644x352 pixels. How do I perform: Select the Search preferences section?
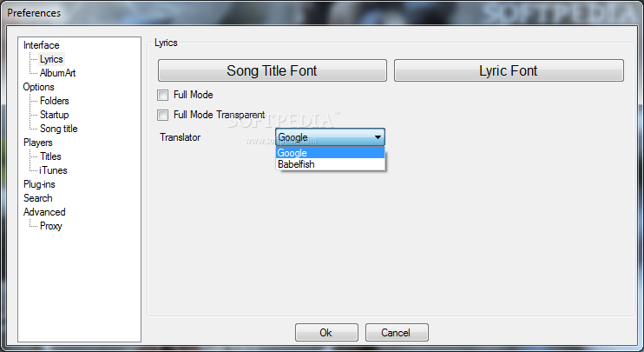coord(38,198)
